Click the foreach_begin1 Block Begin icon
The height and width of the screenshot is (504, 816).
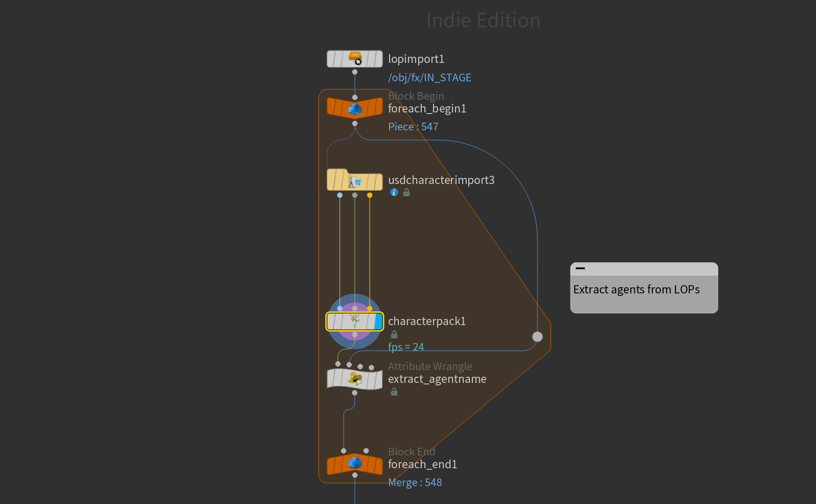[355, 108]
